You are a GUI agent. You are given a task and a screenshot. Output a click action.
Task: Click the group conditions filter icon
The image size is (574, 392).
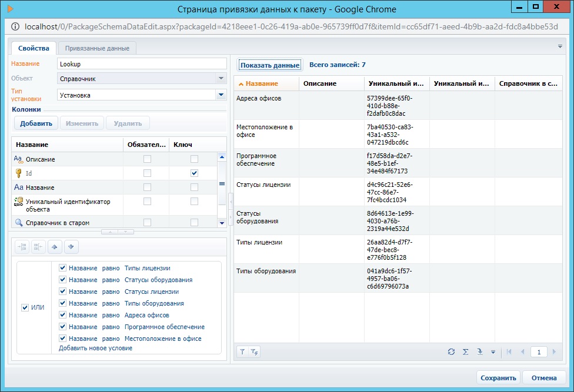(x=22, y=247)
